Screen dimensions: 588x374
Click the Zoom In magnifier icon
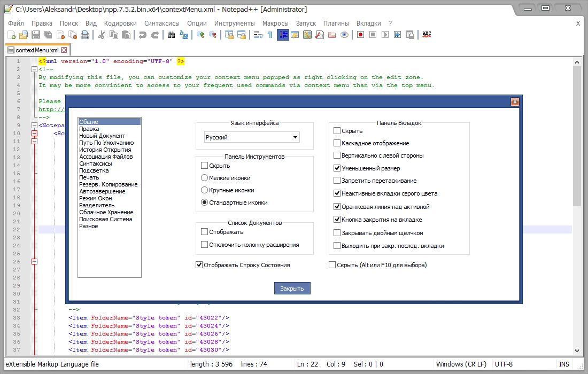pos(200,35)
